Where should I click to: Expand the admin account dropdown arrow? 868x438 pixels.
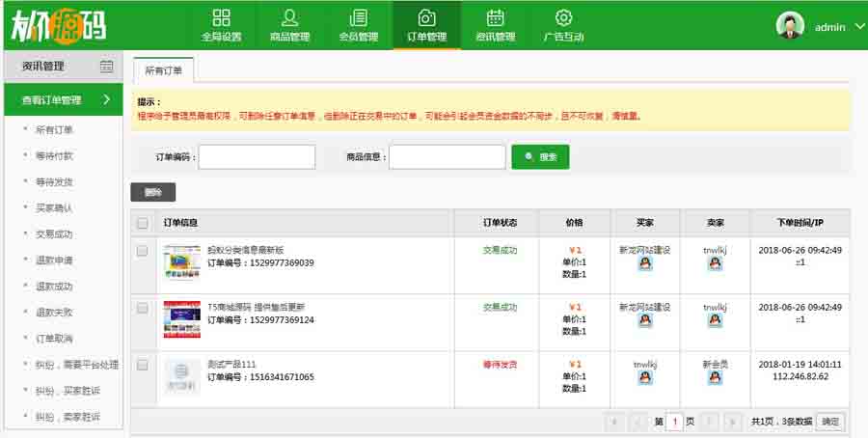click(859, 27)
